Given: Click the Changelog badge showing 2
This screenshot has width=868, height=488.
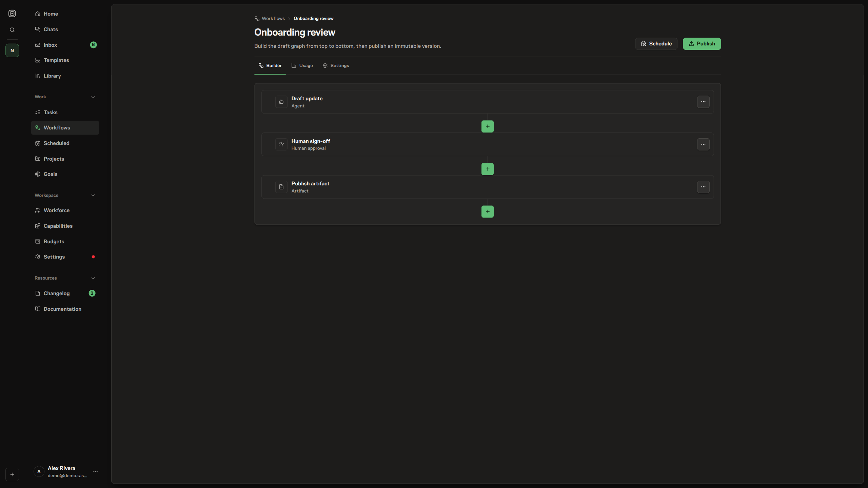Looking at the screenshot, I should click(92, 293).
